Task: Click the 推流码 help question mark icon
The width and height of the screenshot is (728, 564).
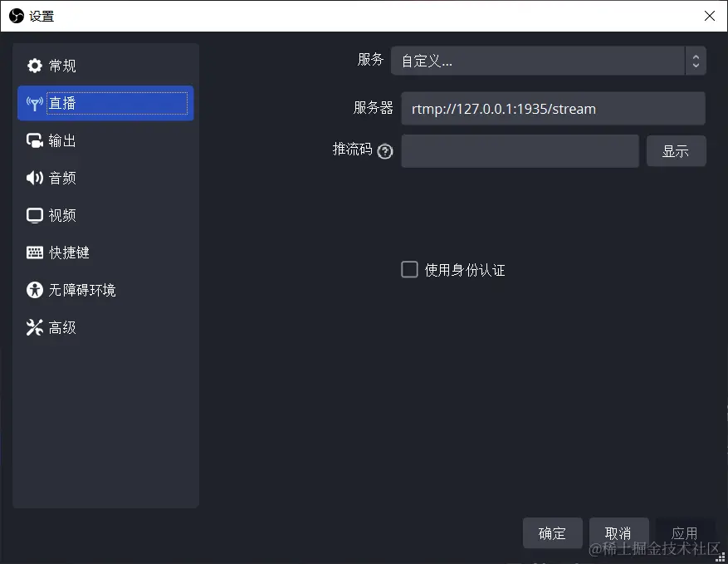Action: pyautogui.click(x=384, y=152)
